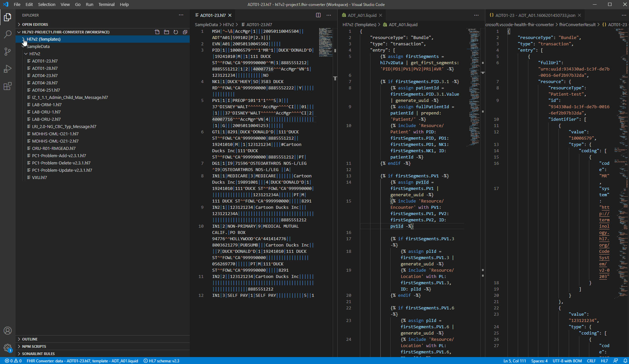
Task: Change line ending via CRLF
Action: tap(591, 361)
